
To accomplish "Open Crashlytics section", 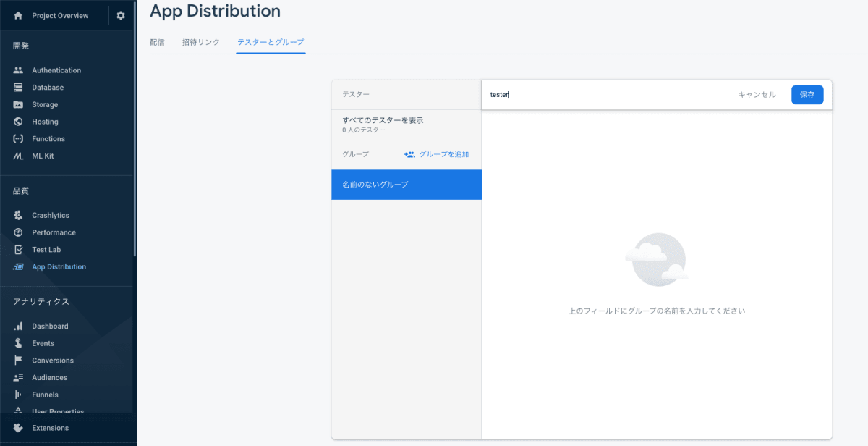I will (x=51, y=216).
